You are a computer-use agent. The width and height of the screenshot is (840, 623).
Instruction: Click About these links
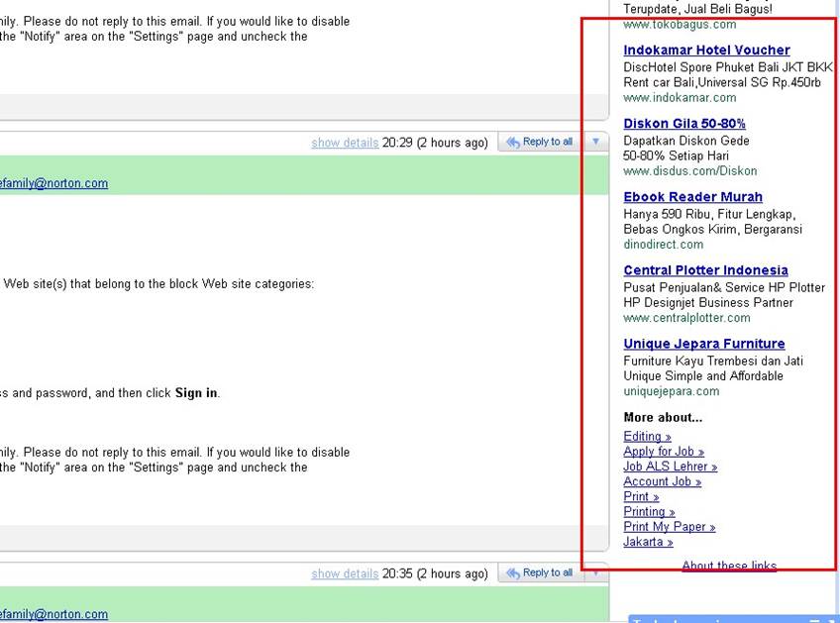728,566
